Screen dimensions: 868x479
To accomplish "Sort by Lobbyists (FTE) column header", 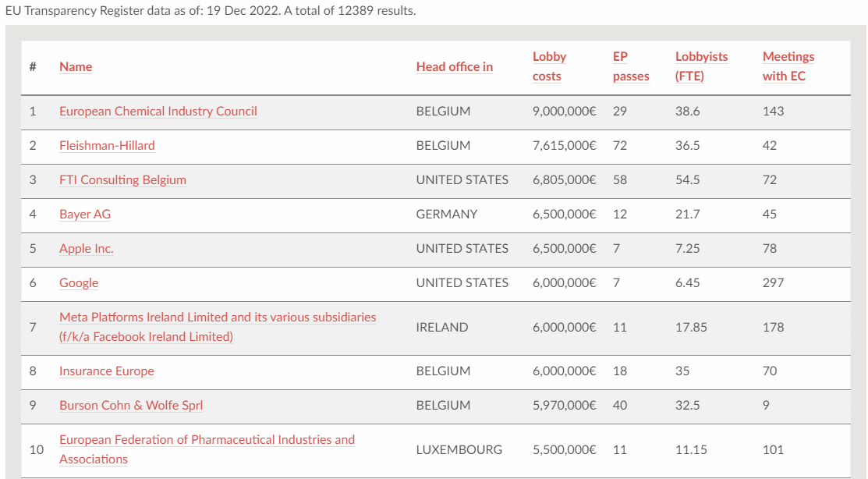I will point(701,66).
